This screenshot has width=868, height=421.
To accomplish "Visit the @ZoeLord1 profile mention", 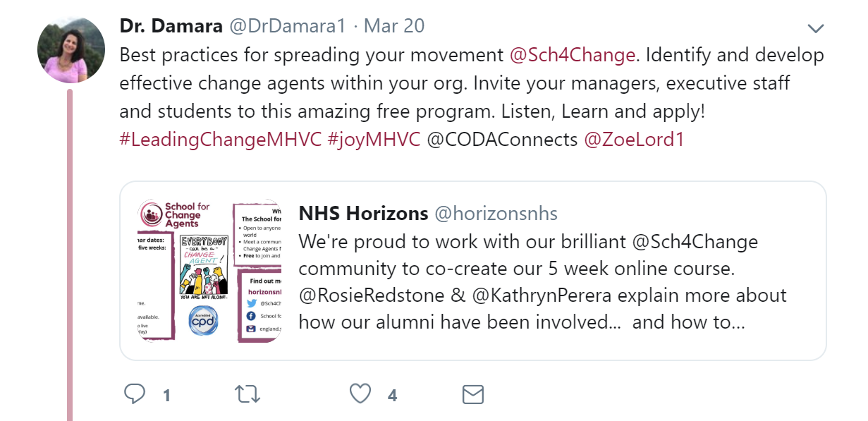I will pyautogui.click(x=634, y=139).
